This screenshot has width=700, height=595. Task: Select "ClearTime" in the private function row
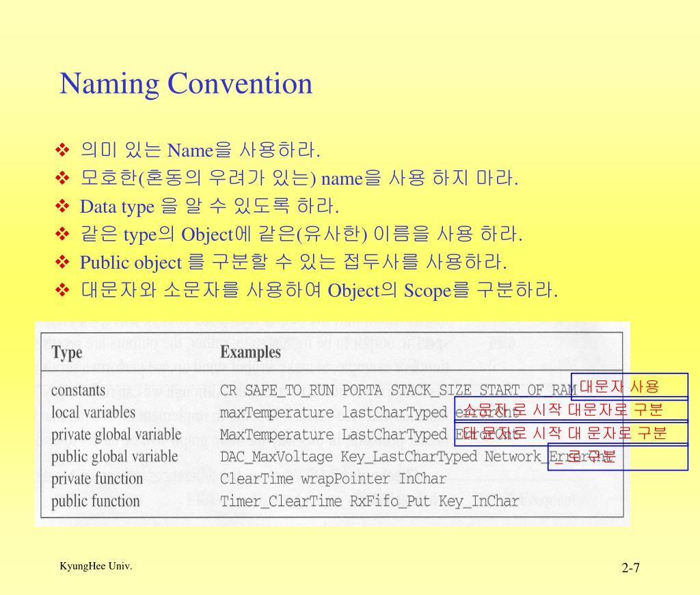tap(257, 479)
